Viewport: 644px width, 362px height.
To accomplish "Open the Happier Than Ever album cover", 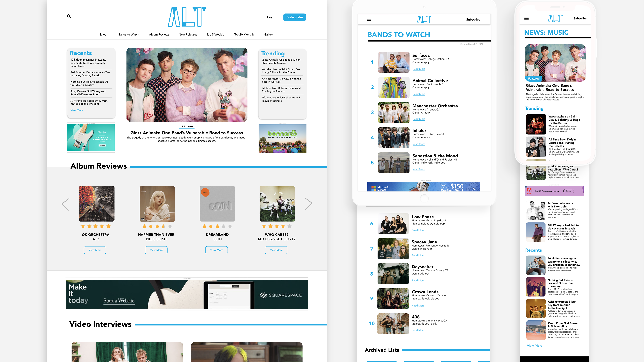I will (x=157, y=204).
